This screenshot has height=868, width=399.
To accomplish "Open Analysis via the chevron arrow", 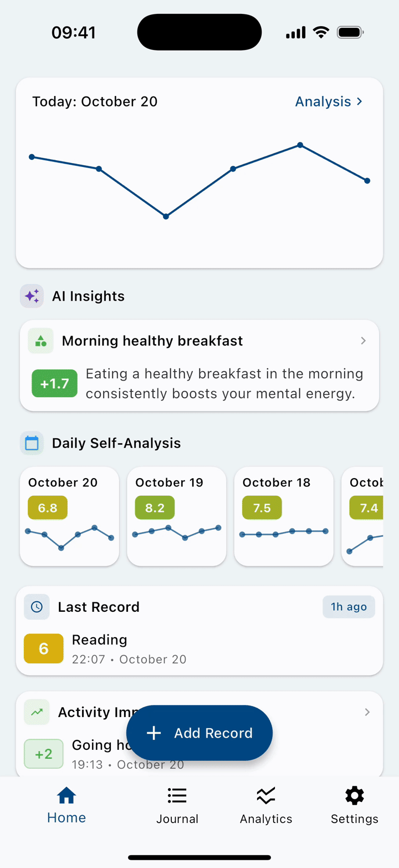I will (x=359, y=101).
